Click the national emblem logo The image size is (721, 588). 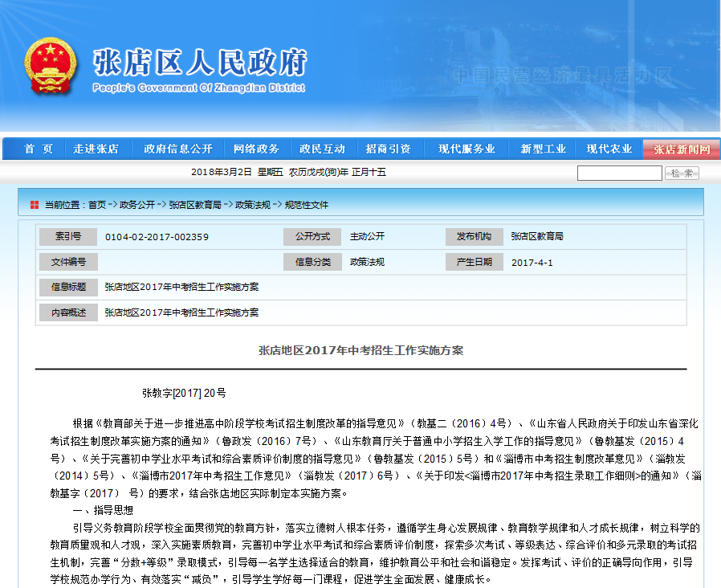51,67
